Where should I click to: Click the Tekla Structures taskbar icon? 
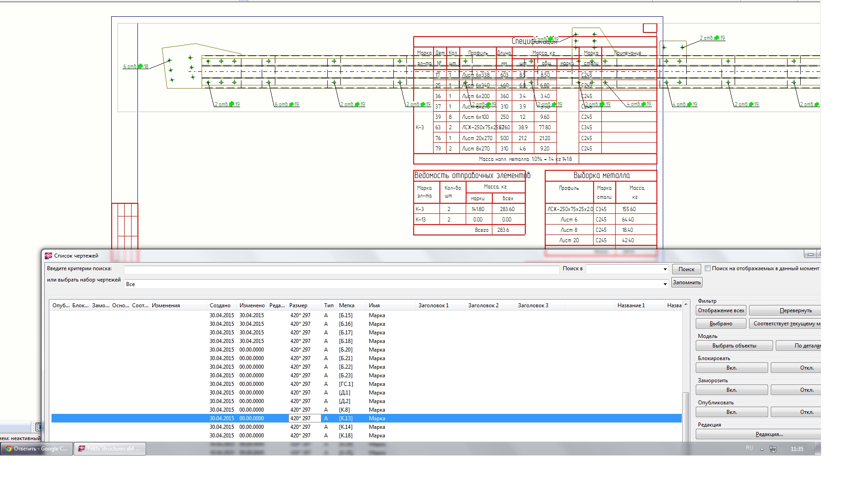click(x=82, y=449)
